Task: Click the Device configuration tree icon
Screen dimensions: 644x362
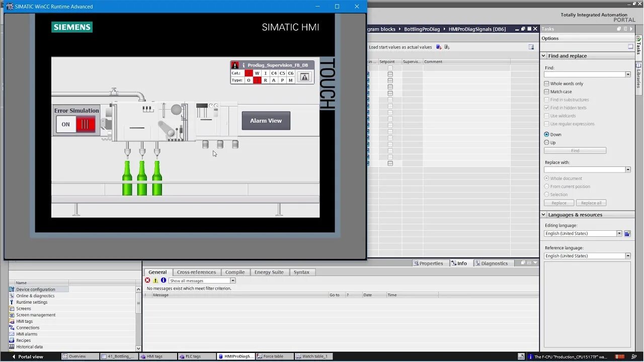Action: coord(12,290)
